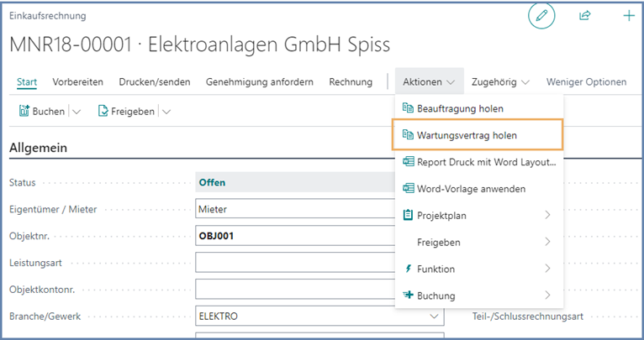Click the plus icon to create new
Viewport: 644px width, 340px height.
pos(628,16)
